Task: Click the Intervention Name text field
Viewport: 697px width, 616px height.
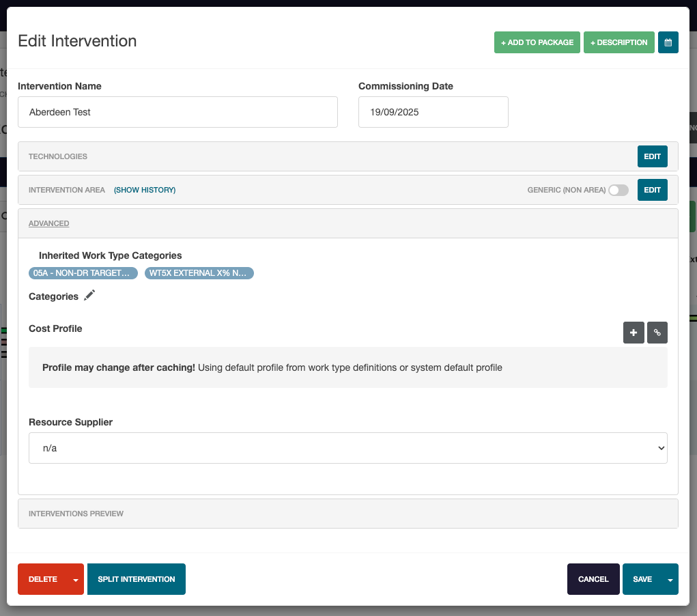Action: [x=177, y=112]
